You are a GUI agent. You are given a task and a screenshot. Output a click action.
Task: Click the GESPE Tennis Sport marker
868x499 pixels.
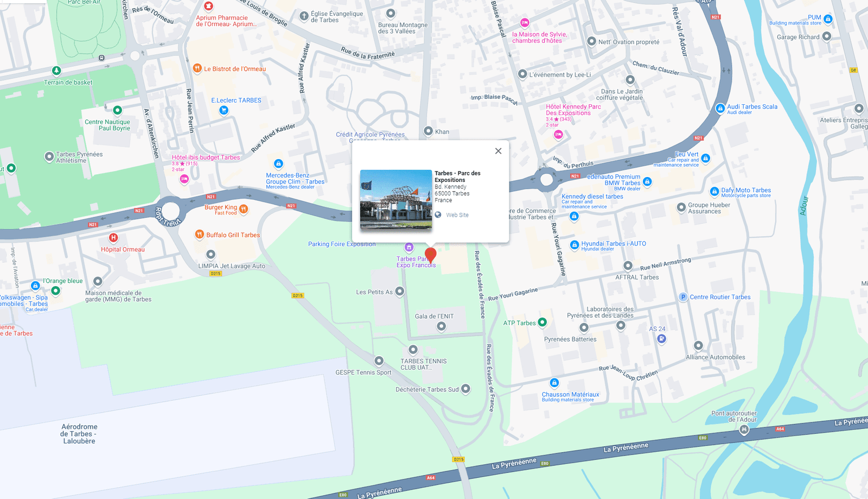[379, 361]
